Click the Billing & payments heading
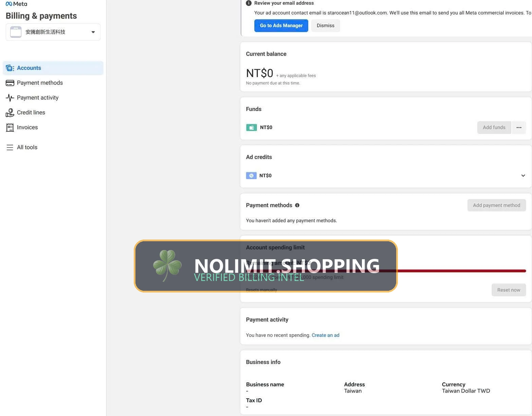The width and height of the screenshot is (532, 416). click(x=41, y=16)
